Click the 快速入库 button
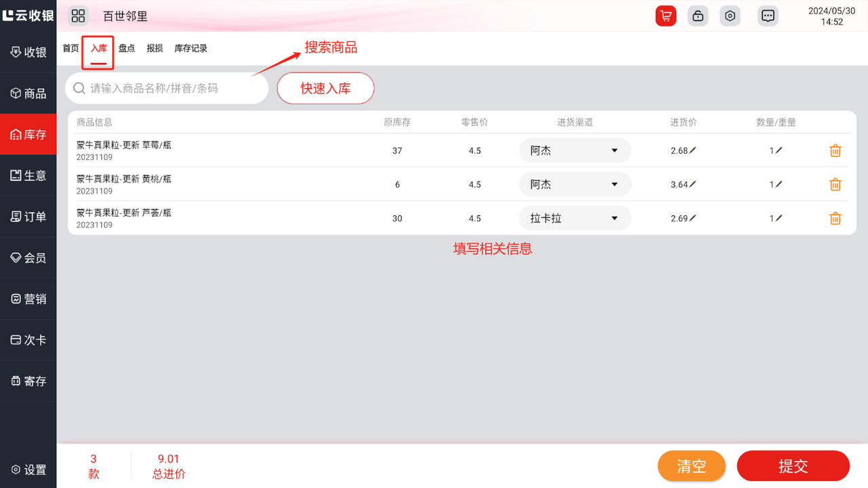The width and height of the screenshot is (868, 488). coord(325,88)
